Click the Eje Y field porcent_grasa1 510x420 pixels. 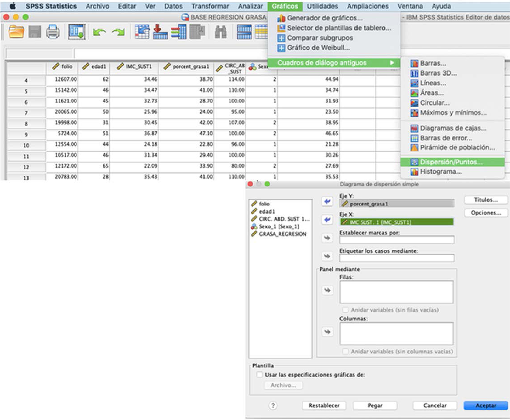[x=396, y=204]
